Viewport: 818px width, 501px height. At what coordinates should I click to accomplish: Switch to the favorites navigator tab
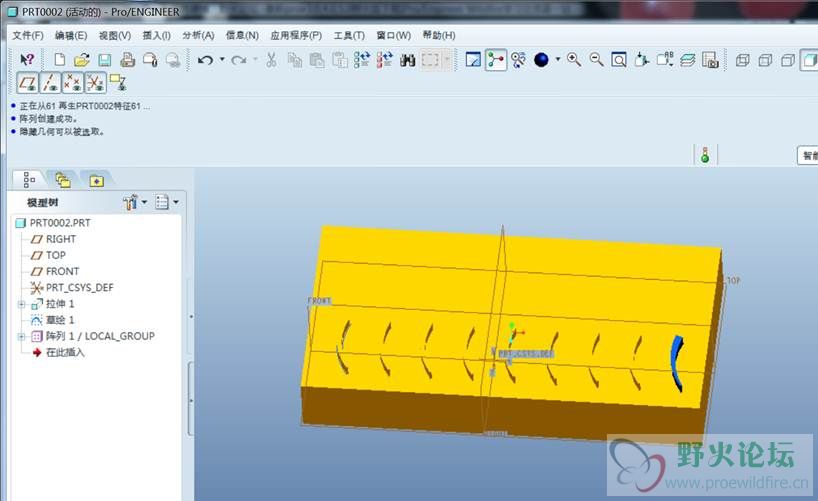pyautogui.click(x=97, y=181)
